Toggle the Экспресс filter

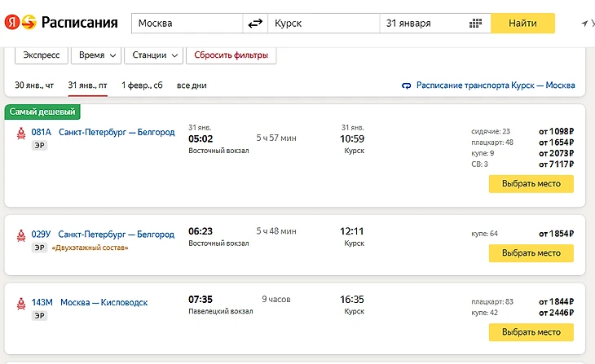(41, 55)
